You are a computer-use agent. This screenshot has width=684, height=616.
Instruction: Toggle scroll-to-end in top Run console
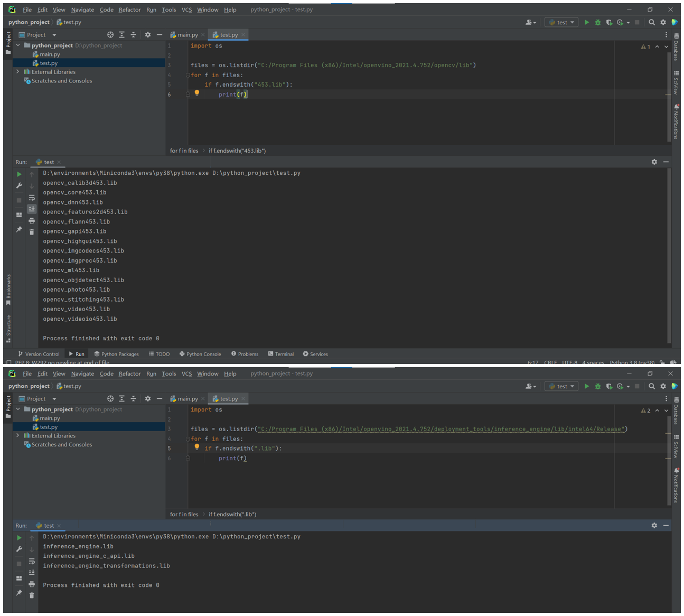(x=32, y=209)
